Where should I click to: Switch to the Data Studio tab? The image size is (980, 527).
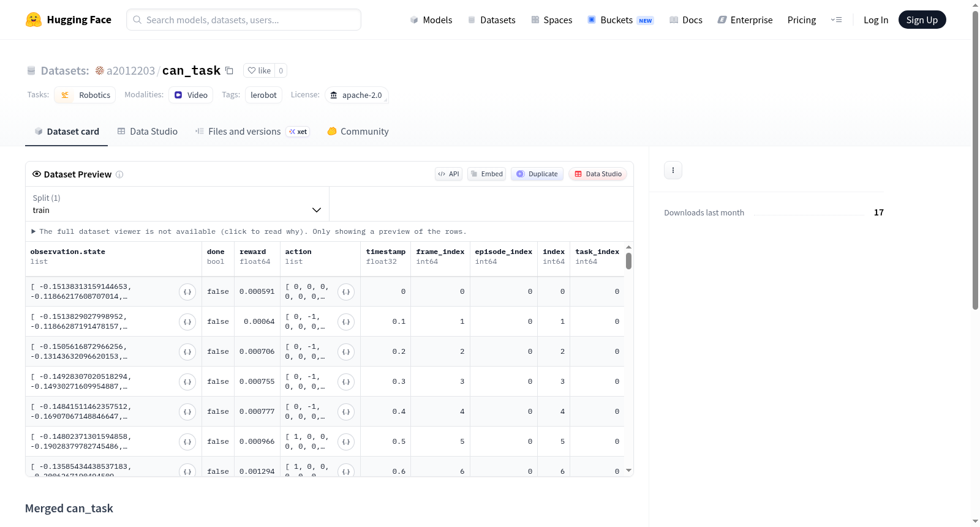[148, 132]
